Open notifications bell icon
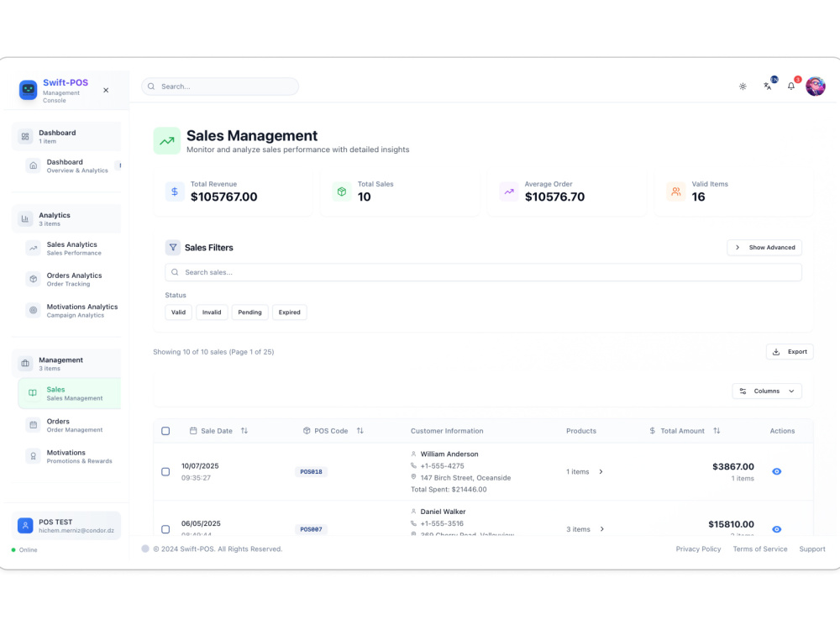 click(790, 87)
